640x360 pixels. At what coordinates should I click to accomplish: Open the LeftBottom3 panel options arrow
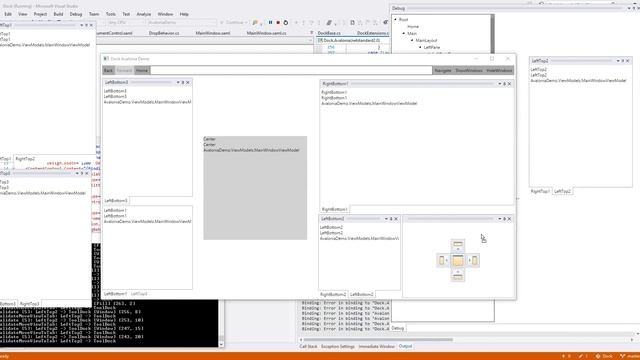point(178,82)
